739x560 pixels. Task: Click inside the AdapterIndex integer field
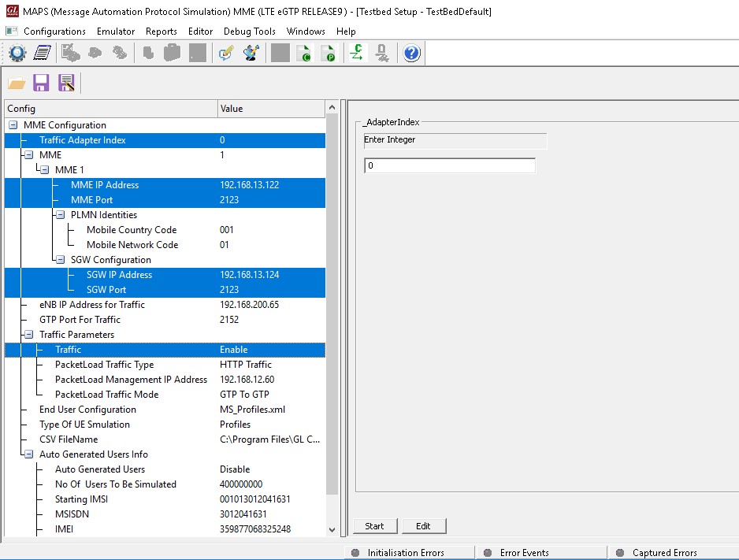point(449,165)
